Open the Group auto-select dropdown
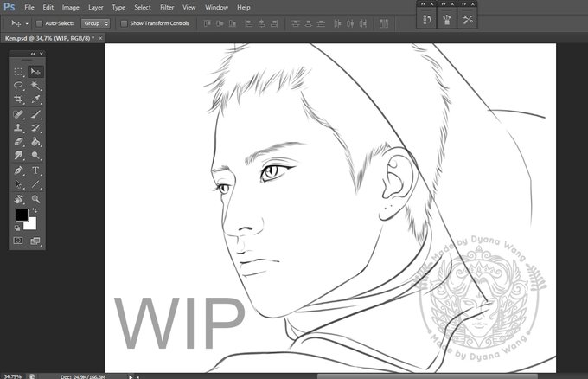 point(96,23)
